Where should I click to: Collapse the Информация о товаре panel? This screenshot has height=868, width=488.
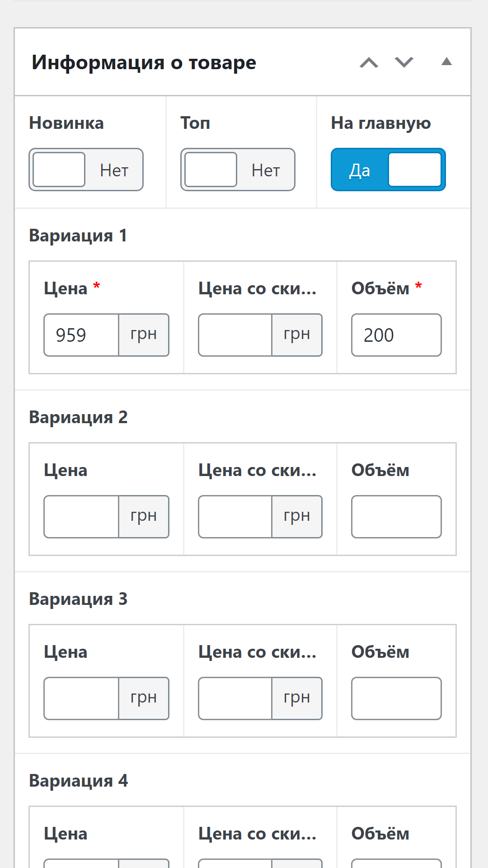(446, 62)
